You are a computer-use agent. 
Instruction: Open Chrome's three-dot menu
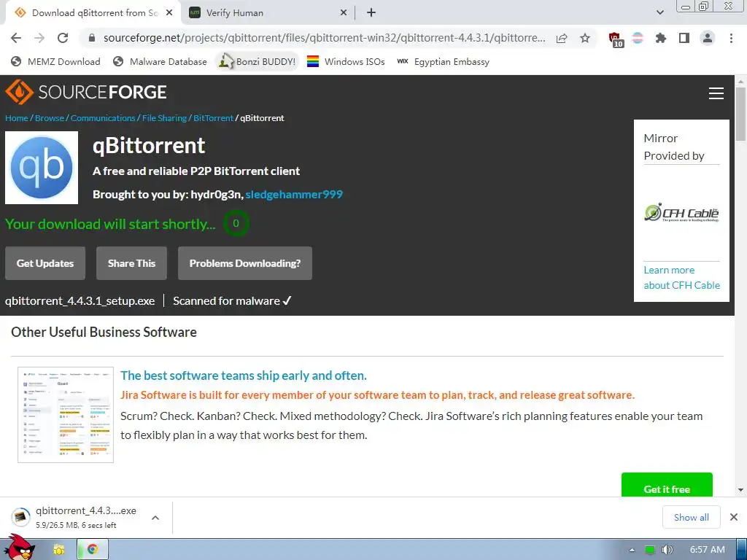[x=731, y=38]
